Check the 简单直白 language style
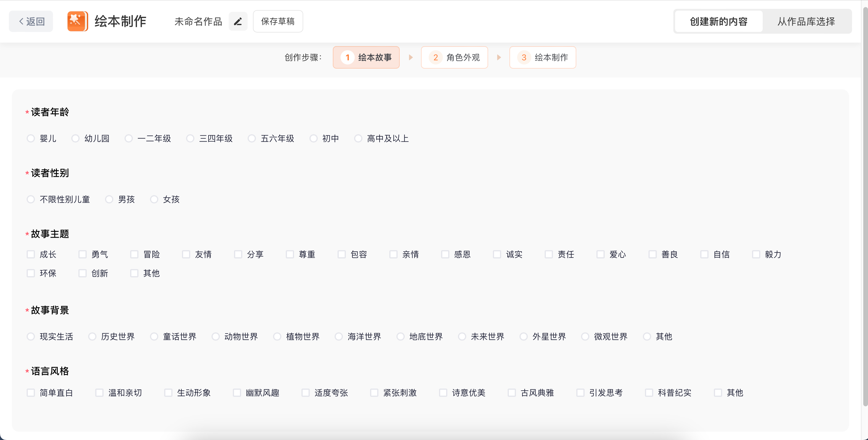This screenshot has height=440, width=868. (x=31, y=393)
